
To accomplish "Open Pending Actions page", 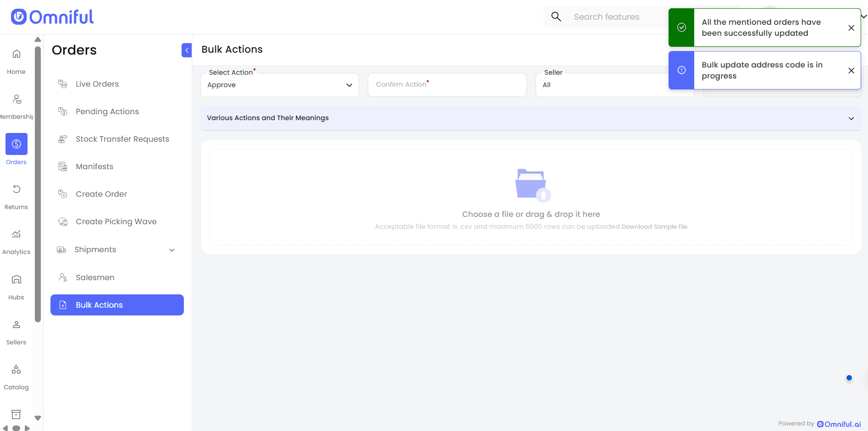I will click(x=107, y=111).
